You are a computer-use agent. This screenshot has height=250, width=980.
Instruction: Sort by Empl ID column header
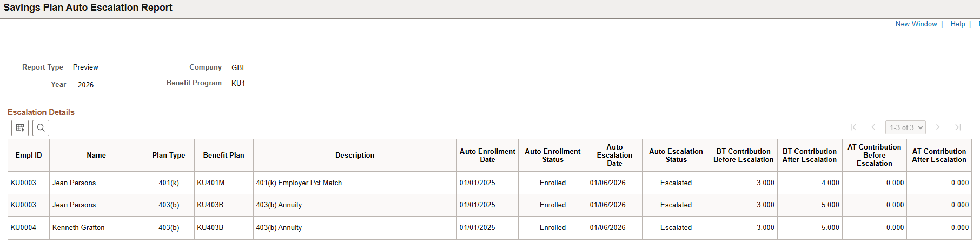tap(29, 156)
